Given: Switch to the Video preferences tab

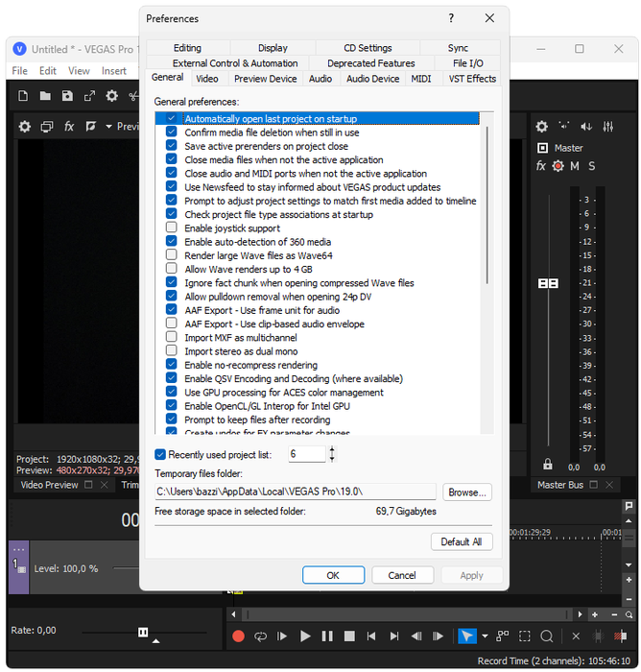Looking at the screenshot, I should coord(207,79).
